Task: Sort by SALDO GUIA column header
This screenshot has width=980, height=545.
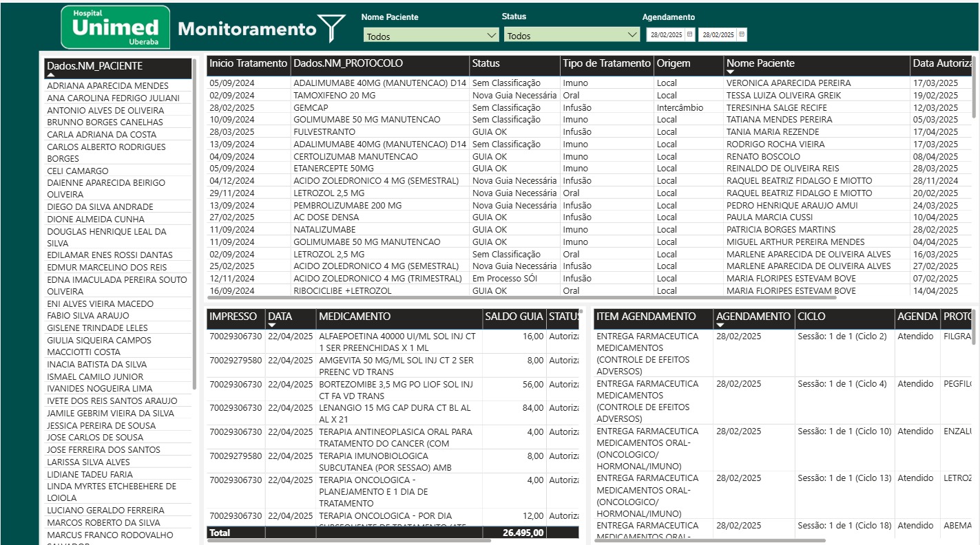Action: tap(514, 317)
